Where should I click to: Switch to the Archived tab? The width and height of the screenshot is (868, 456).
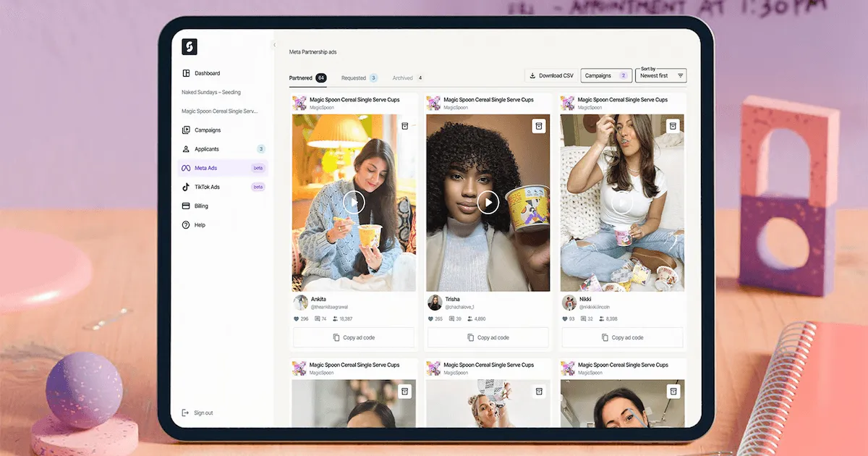pos(408,78)
